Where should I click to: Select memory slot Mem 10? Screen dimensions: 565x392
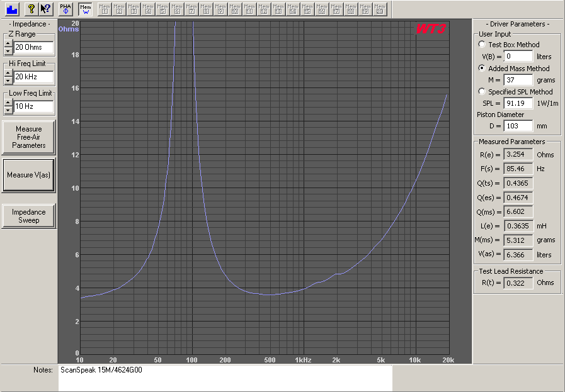(235, 9)
